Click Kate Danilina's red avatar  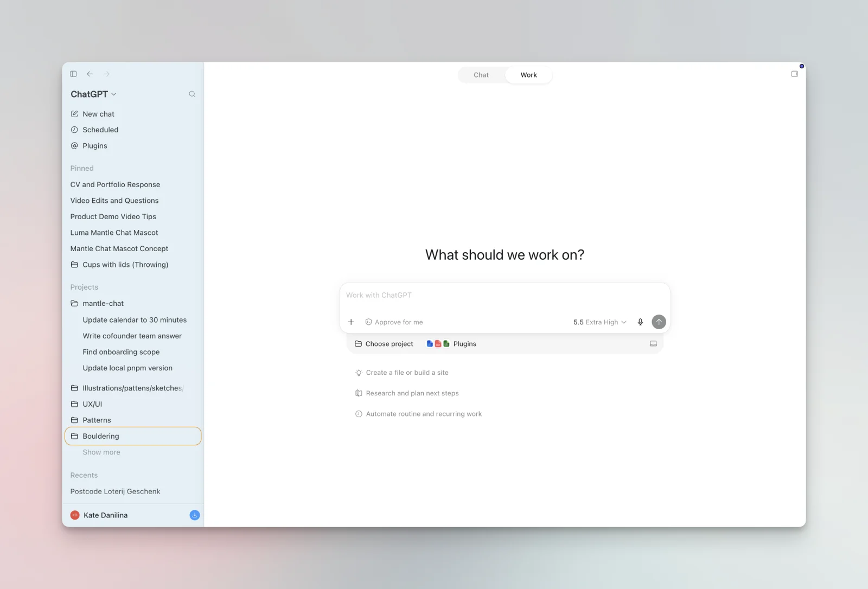pos(75,515)
